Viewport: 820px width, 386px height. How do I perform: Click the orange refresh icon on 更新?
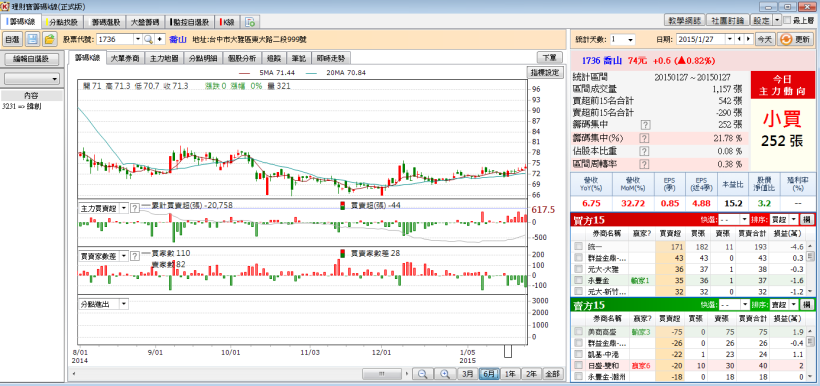tap(785, 40)
